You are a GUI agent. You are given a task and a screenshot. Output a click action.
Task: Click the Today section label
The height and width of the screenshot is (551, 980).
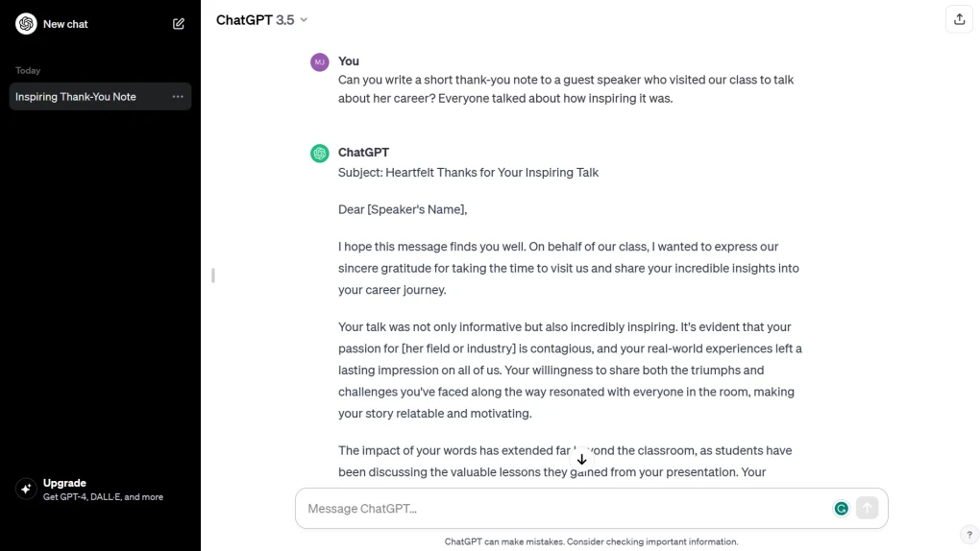(28, 70)
